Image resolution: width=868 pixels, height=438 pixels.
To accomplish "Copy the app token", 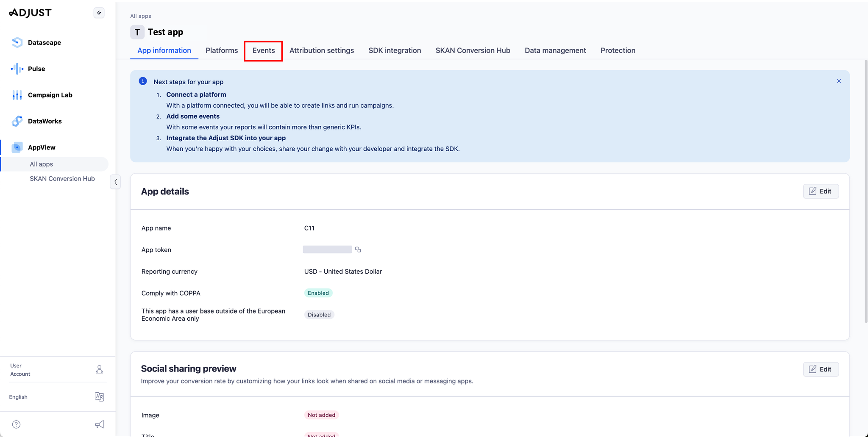I will tap(358, 249).
